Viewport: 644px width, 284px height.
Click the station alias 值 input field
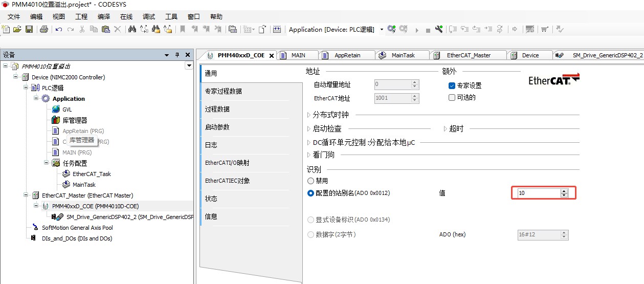tap(538, 193)
